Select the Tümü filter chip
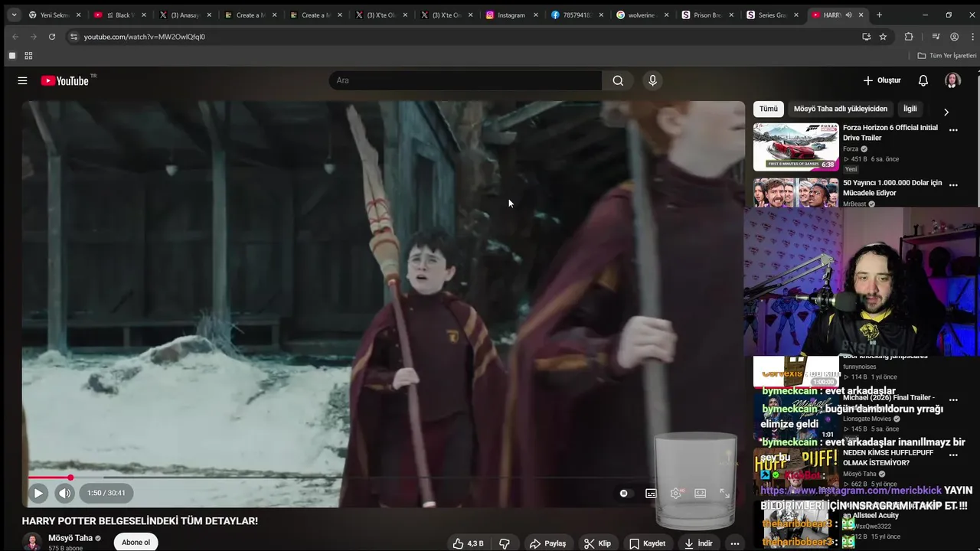 point(769,109)
